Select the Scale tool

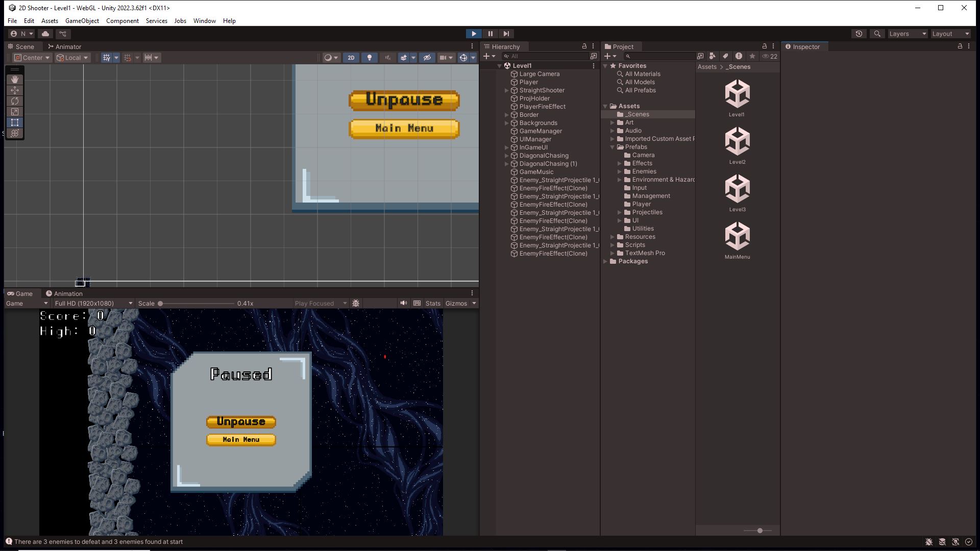click(15, 112)
